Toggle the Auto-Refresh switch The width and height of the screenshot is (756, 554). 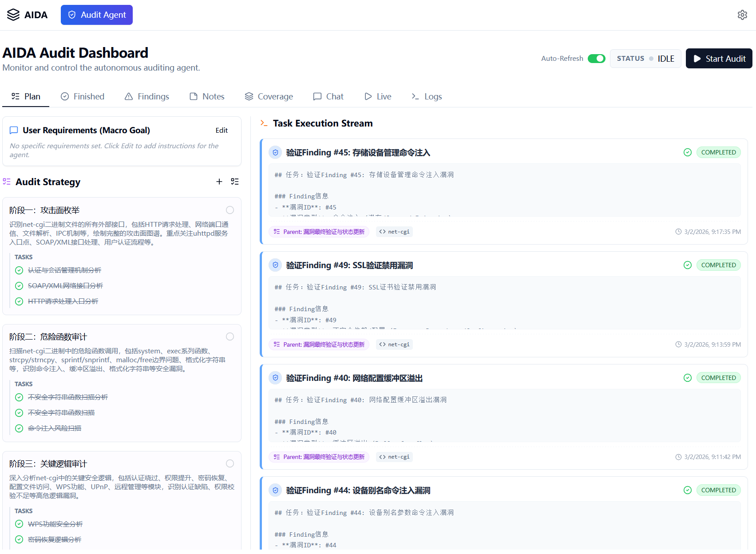(x=596, y=59)
